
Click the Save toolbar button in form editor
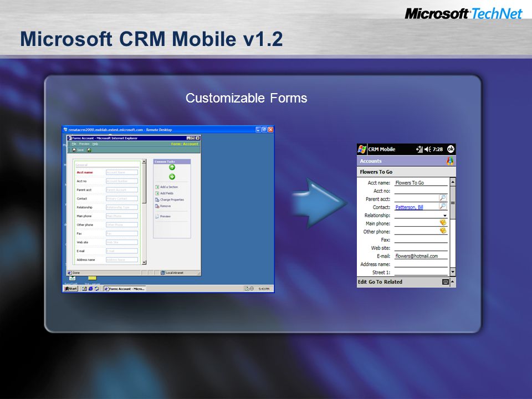(x=78, y=150)
